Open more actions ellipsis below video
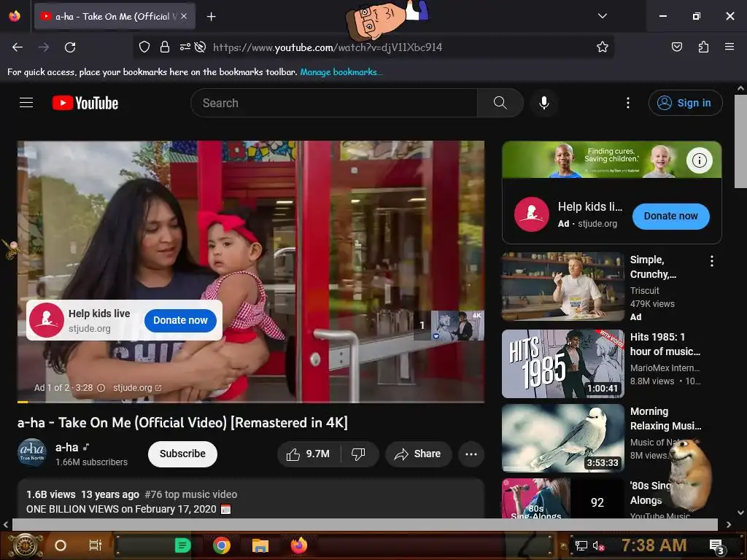The image size is (747, 560). point(471,454)
